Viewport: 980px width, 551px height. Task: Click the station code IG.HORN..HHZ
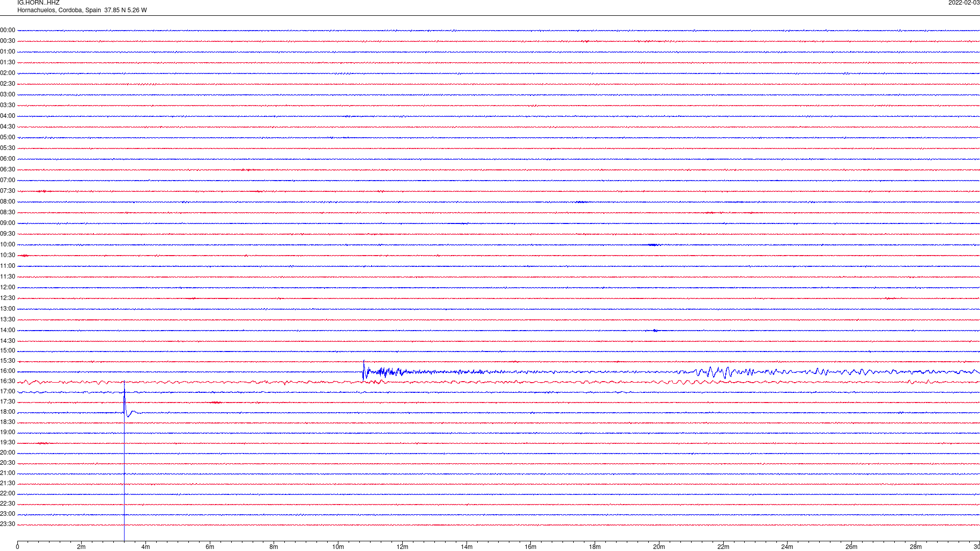click(x=38, y=3)
